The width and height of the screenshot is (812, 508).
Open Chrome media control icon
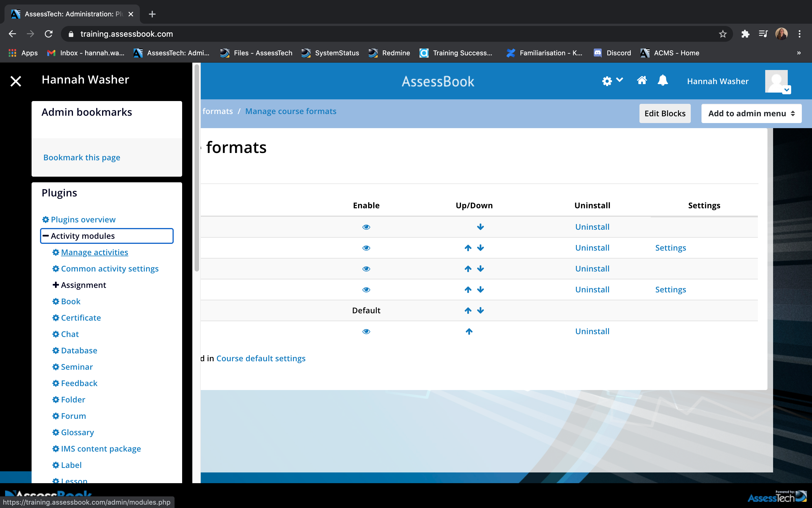click(x=763, y=34)
